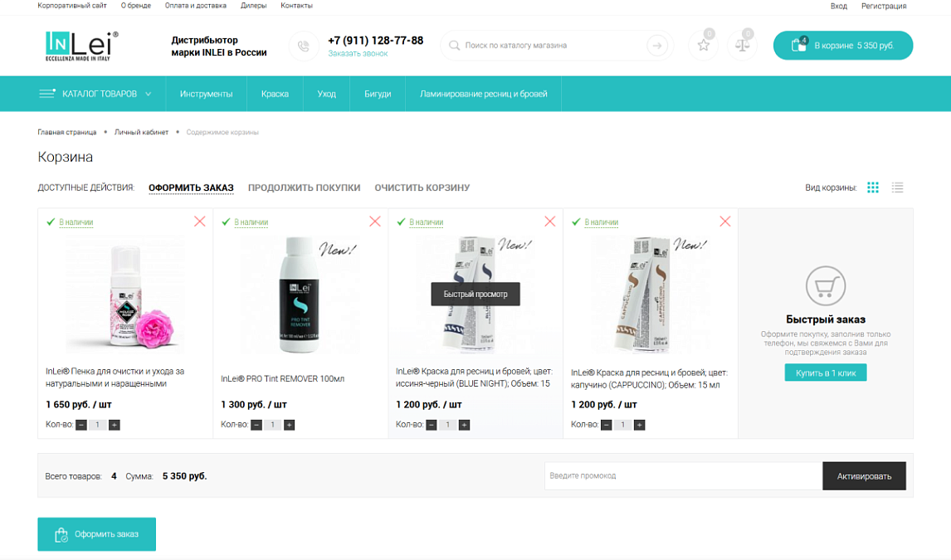Viewport: 951px width, 560px height.
Task: Remove the cleansing foam from cart
Action: (x=200, y=222)
